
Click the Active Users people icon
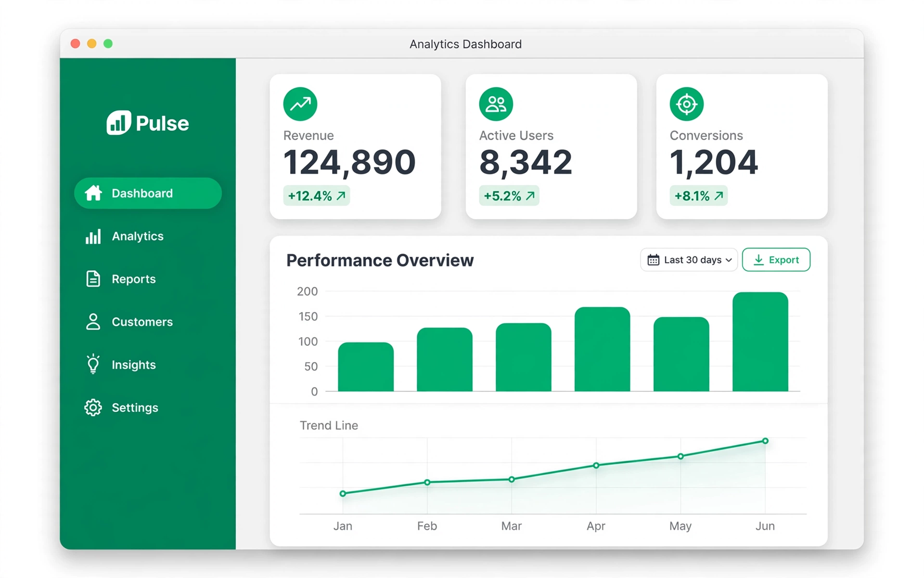tap(496, 104)
